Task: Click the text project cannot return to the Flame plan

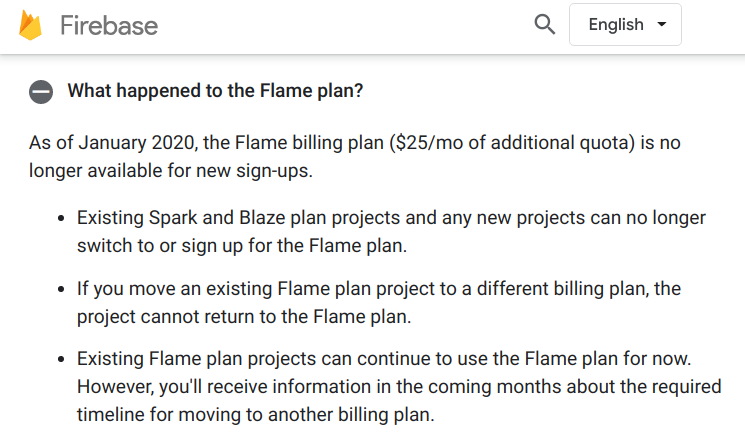Action: 244,317
